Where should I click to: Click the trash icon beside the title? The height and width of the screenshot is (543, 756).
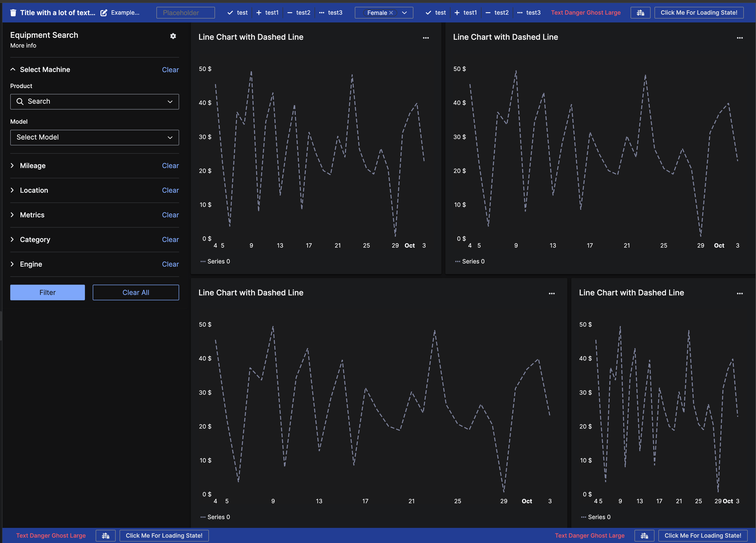click(x=13, y=13)
